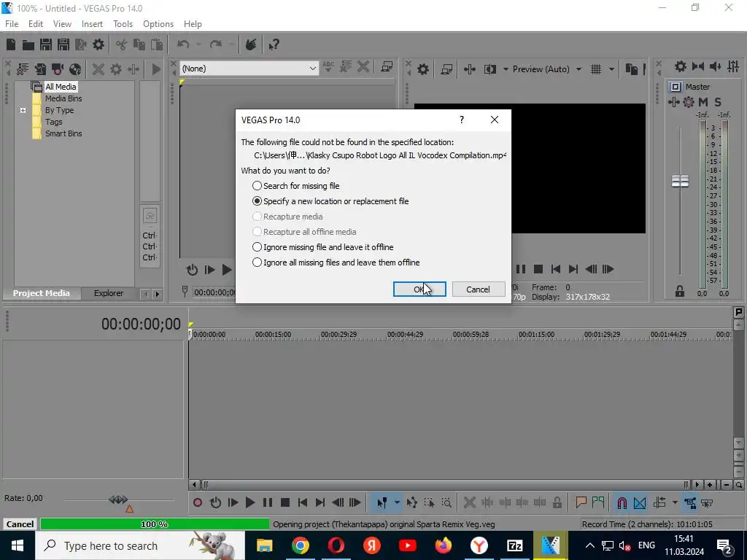747x560 pixels.
Task: Select 'Ignore missing file and leave it offline'
Action: pyautogui.click(x=323, y=247)
